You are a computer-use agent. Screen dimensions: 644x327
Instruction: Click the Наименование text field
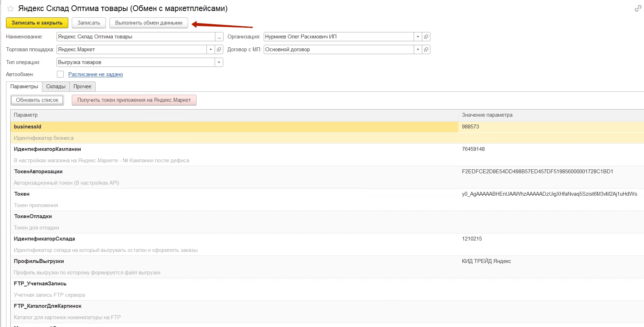(135, 37)
